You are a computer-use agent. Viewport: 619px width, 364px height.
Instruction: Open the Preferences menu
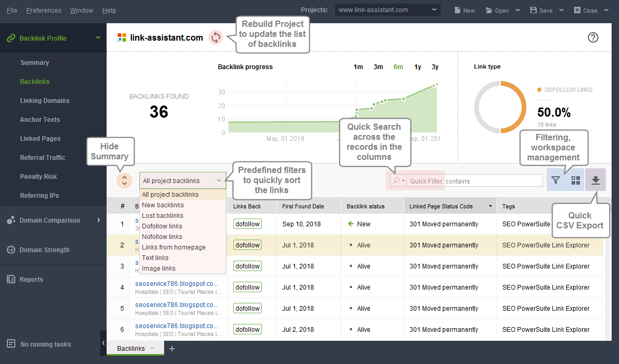(44, 10)
